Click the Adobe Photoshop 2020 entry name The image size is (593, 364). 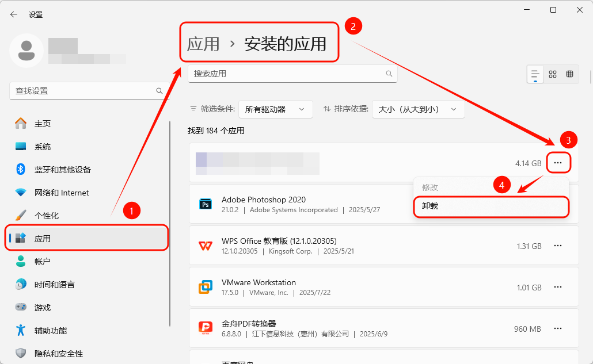(x=264, y=200)
